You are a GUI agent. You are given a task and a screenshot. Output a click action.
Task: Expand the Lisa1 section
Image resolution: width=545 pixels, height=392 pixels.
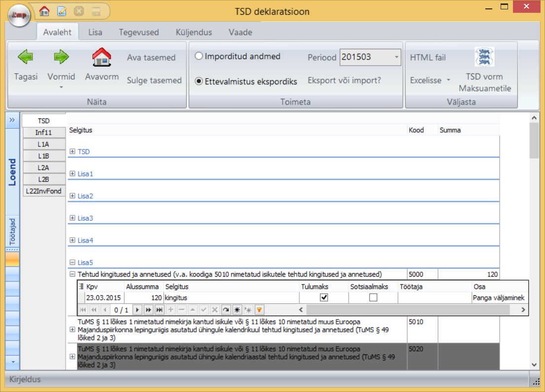point(73,174)
